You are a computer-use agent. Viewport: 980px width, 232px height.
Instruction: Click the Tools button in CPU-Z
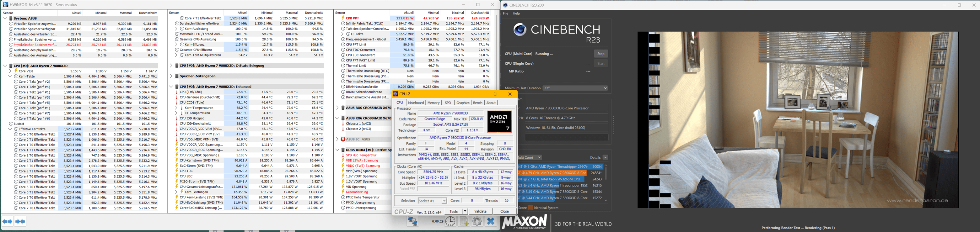tap(454, 211)
